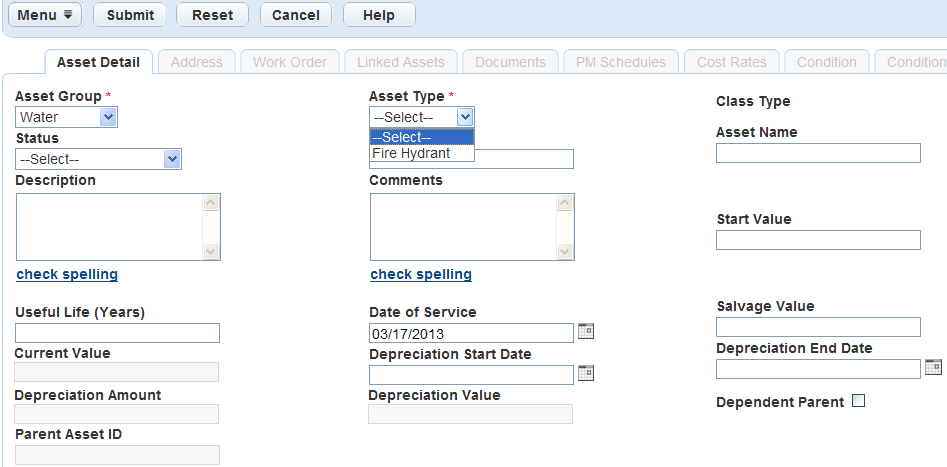
Task: Open the Date of Service calendar picker
Action: pos(587,331)
